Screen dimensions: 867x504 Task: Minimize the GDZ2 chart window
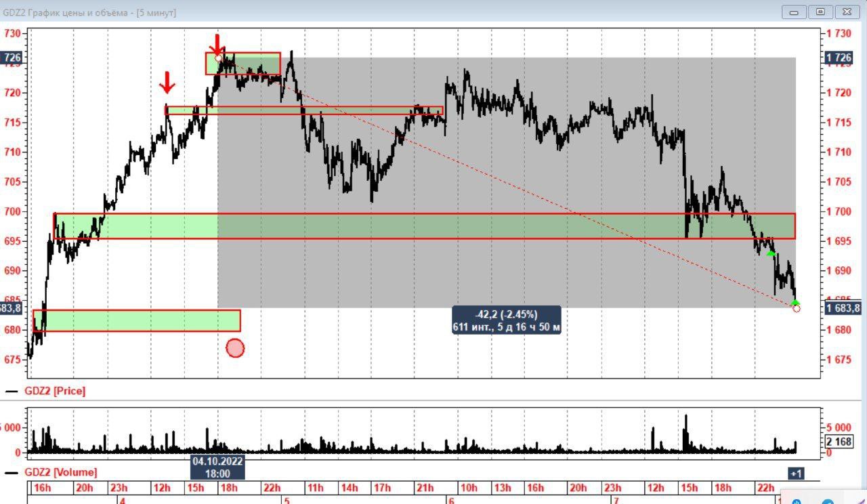(x=795, y=12)
